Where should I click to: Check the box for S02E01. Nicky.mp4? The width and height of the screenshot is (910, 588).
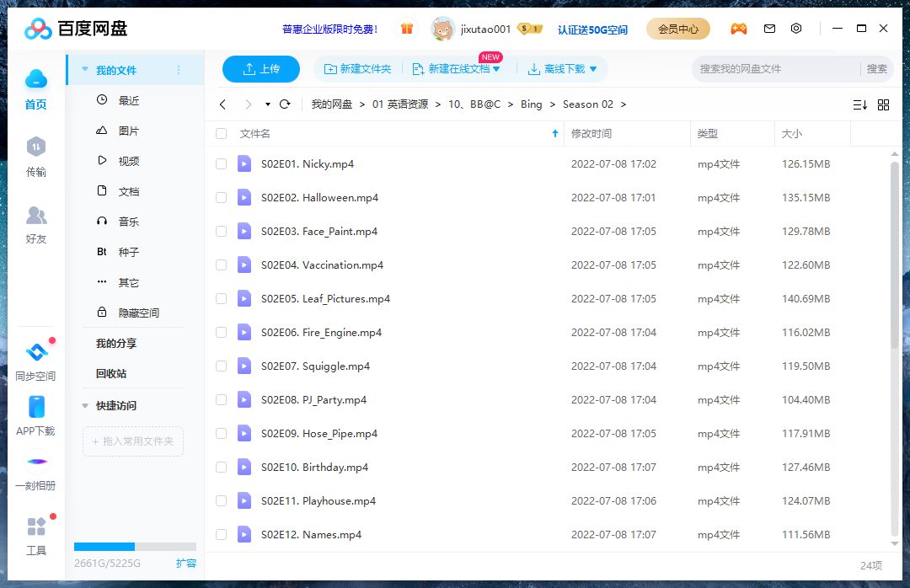221,163
